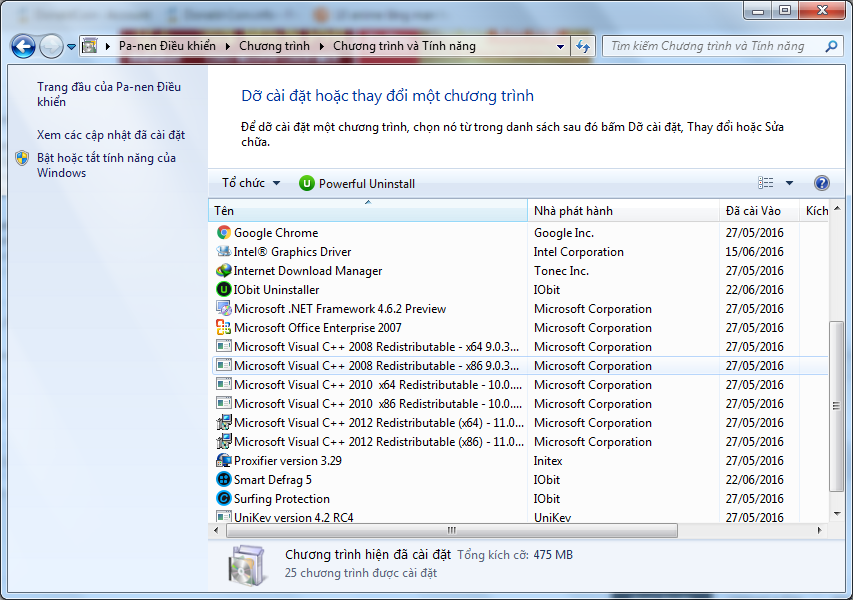Click the scroll down arrow of the list
853x600 pixels.
[x=837, y=513]
